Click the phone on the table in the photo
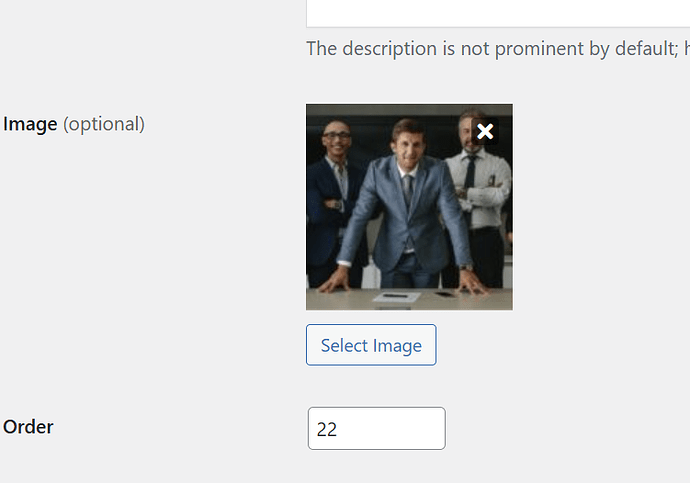This screenshot has width=690, height=483. [444, 294]
